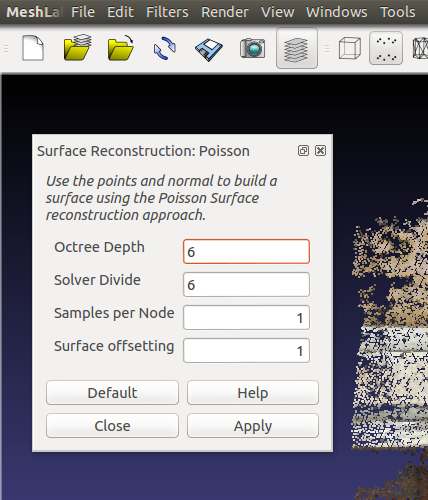This screenshot has height=500, width=428.
Task: Enable bounding box render mode
Action: [349, 49]
